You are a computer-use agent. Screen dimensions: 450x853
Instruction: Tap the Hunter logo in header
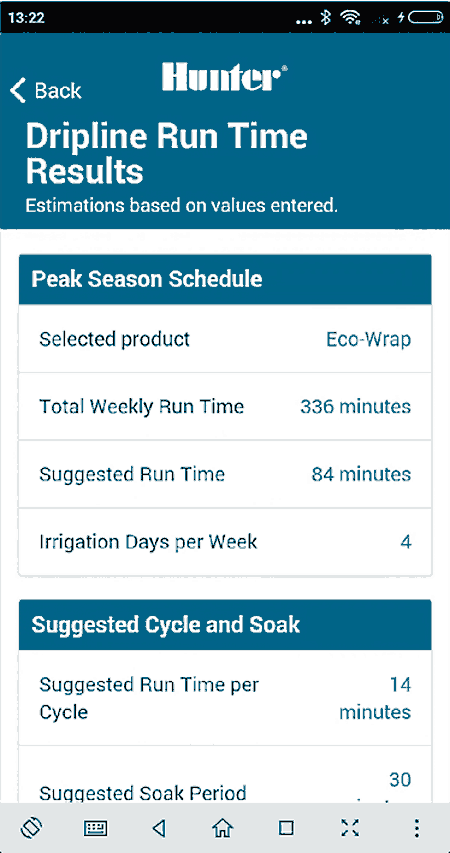pyautogui.click(x=225, y=77)
